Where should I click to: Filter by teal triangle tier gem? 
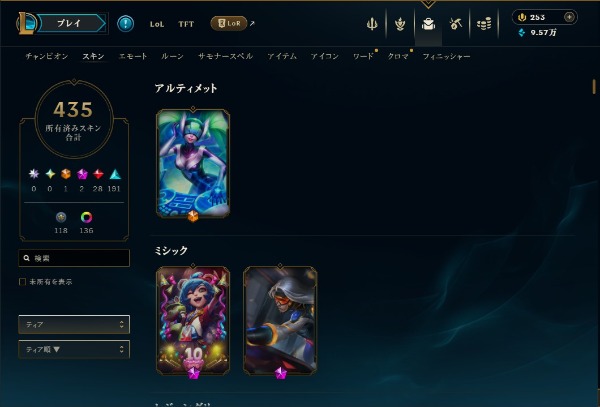[115, 174]
